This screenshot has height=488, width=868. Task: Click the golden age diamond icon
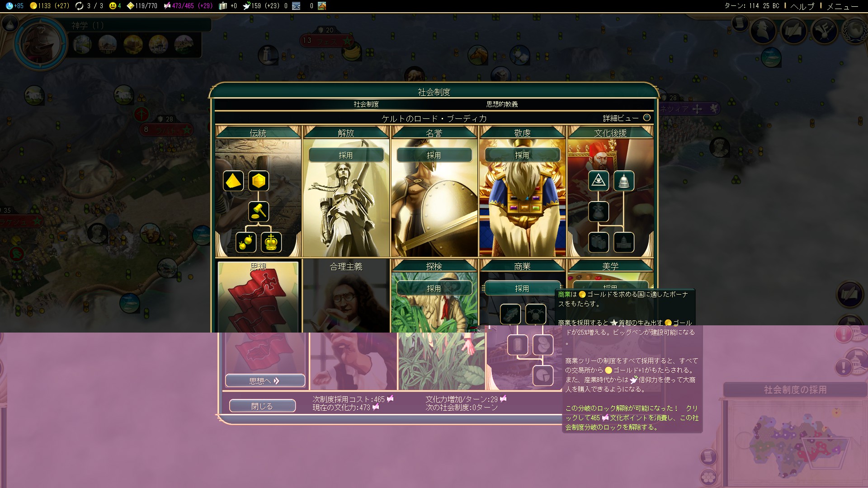(x=130, y=6)
